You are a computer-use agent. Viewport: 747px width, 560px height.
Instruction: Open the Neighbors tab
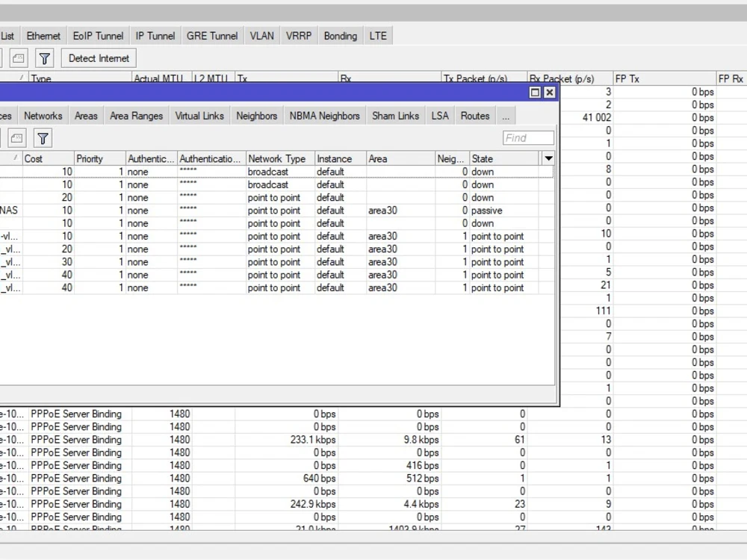click(256, 115)
